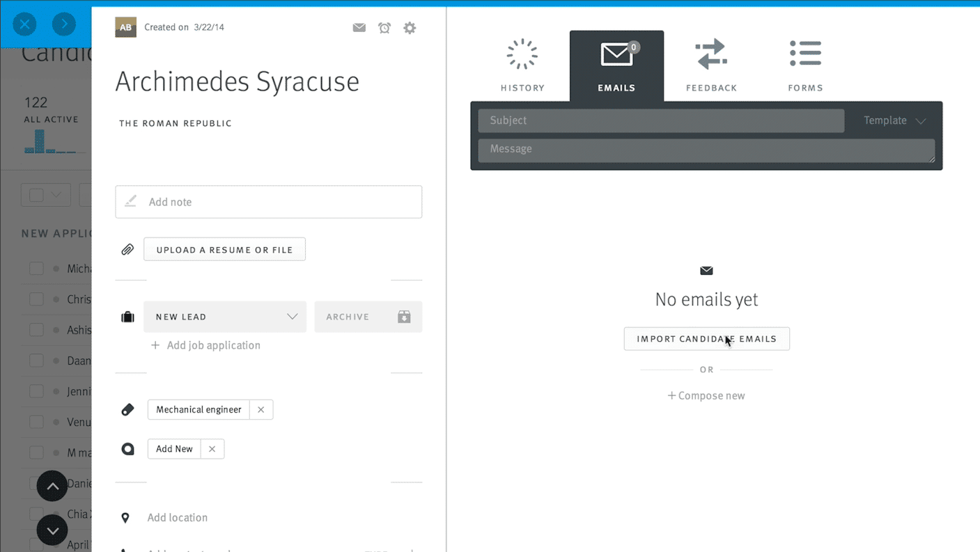Click the location pin icon
The image size is (980, 552).
coord(125,518)
